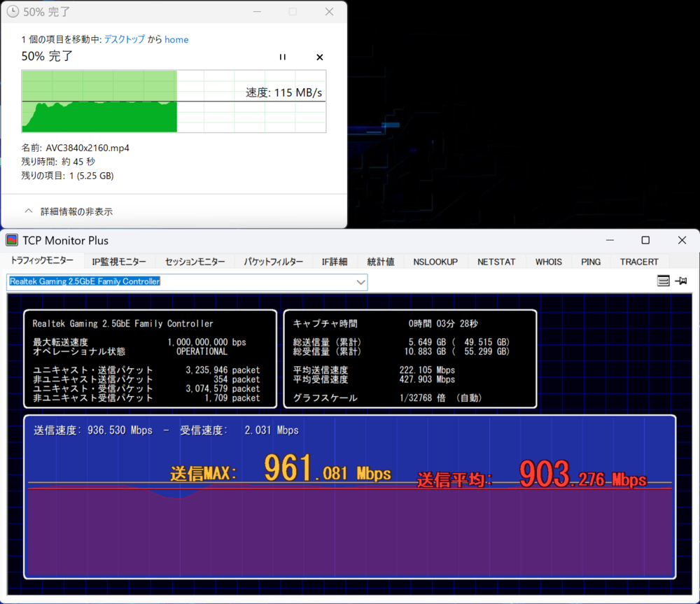Open the network adapter dropdown arrow
Image resolution: width=700 pixels, height=604 pixels.
pos(360,282)
